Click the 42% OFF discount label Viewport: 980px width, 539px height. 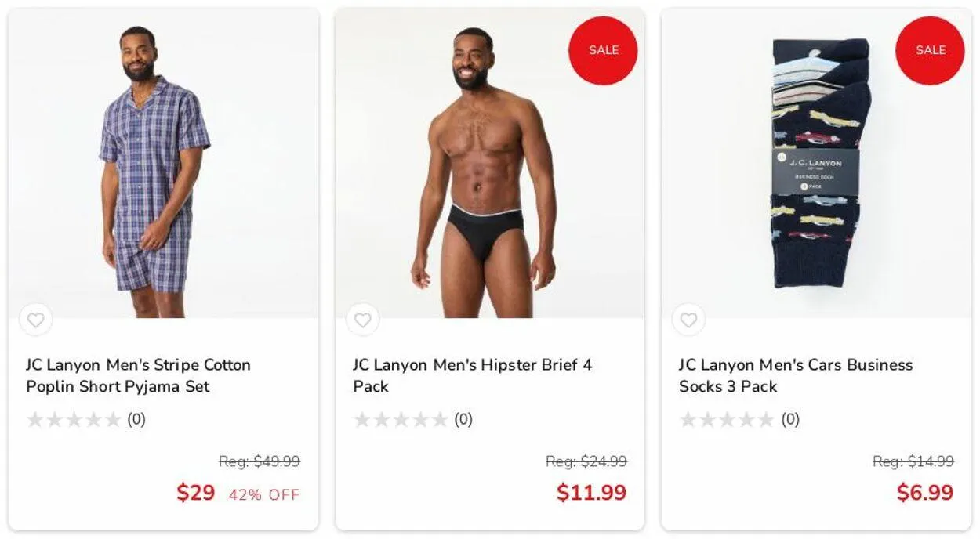(264, 495)
